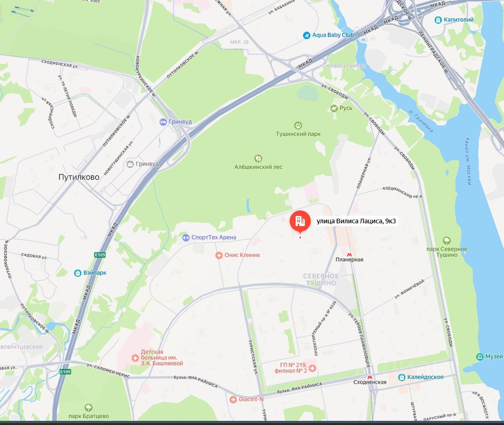Screen dimensions: 504x425
Task: Select the парк Северное Тушино tree icon
Action: (447, 240)
